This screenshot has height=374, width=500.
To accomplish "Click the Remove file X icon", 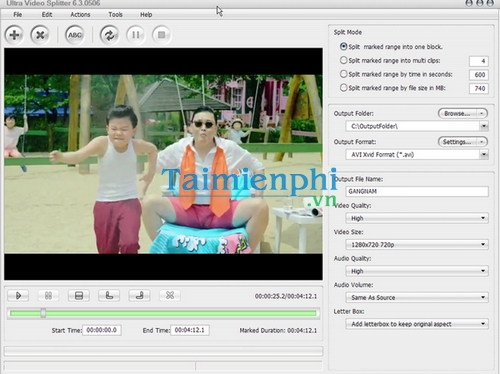I will [40, 35].
